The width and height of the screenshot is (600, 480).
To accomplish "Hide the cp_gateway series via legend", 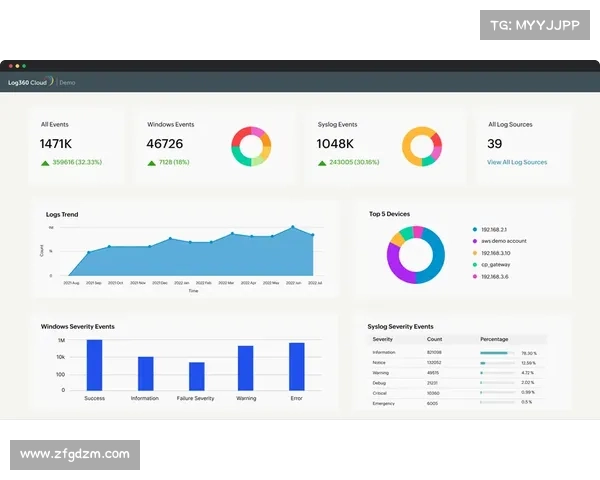I will pyautogui.click(x=495, y=264).
